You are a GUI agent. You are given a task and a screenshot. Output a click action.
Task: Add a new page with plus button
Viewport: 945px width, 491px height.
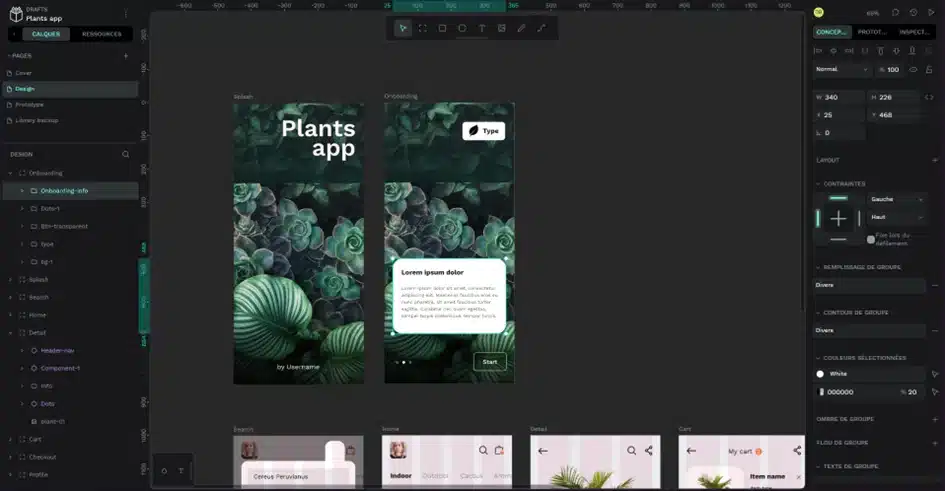click(126, 55)
